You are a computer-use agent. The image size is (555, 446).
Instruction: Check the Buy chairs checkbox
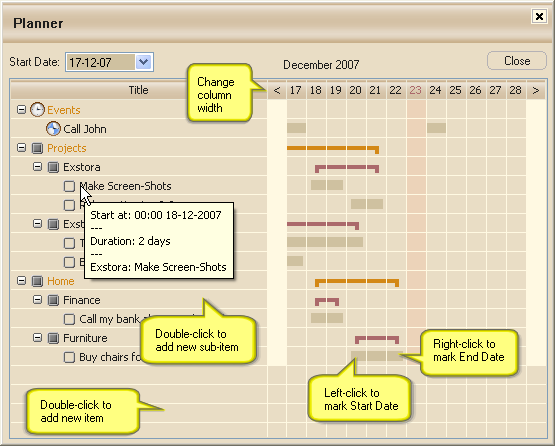click(x=69, y=357)
